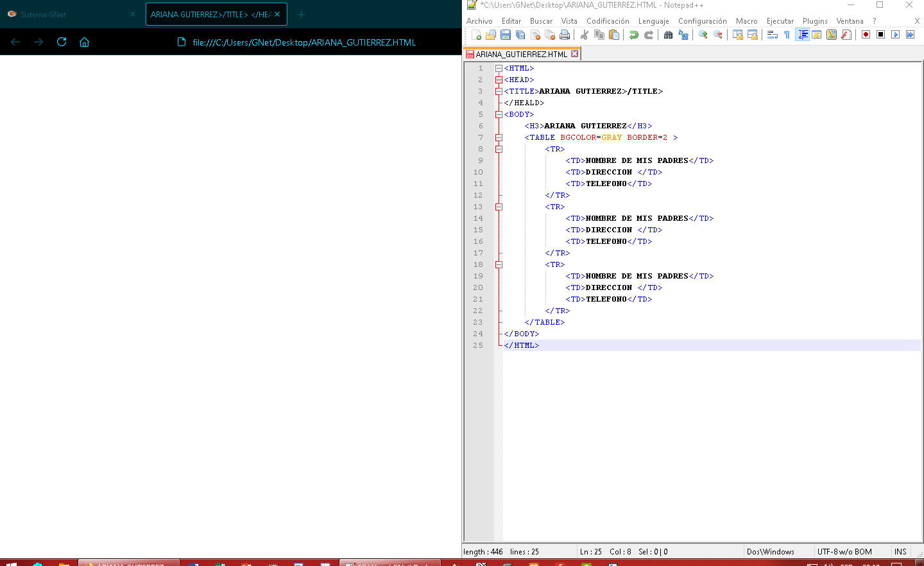The image size is (924, 566).
Task: Open the Vista menu
Action: pyautogui.click(x=569, y=21)
